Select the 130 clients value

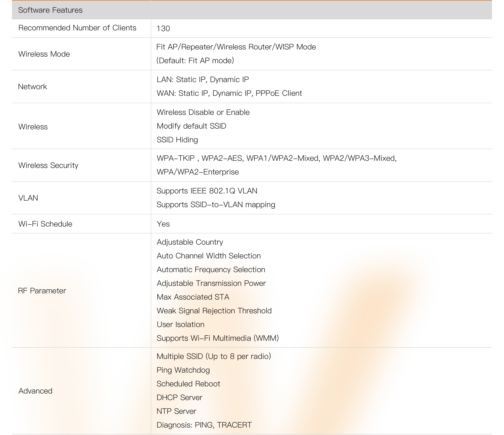(163, 29)
